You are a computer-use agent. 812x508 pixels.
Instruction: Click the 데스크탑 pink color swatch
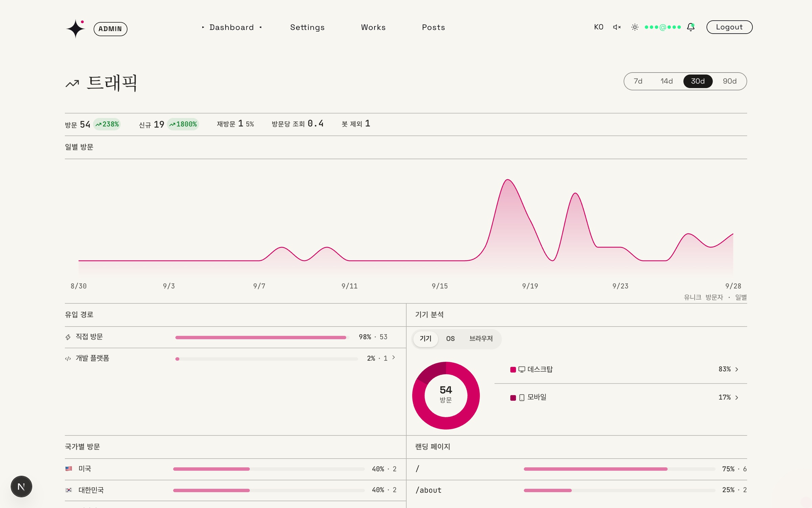tap(513, 369)
